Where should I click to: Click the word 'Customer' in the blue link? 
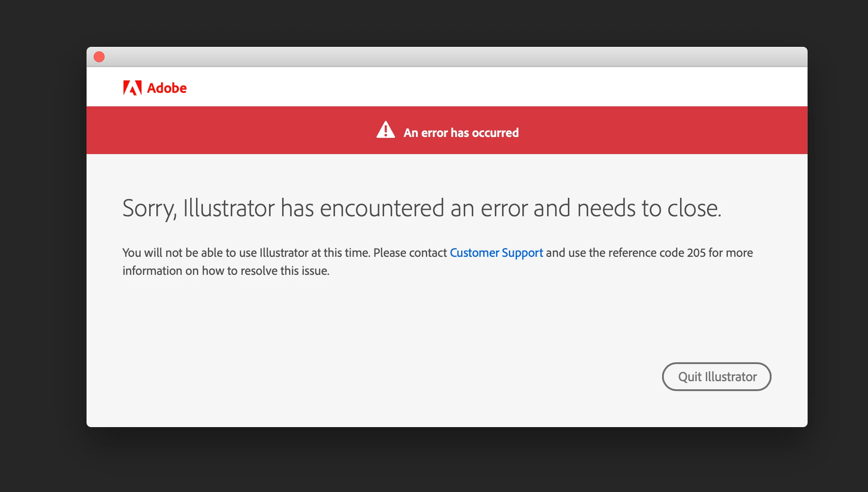point(474,253)
